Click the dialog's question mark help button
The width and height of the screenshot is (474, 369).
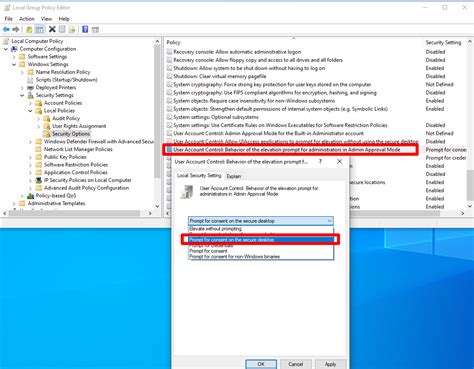(320, 162)
